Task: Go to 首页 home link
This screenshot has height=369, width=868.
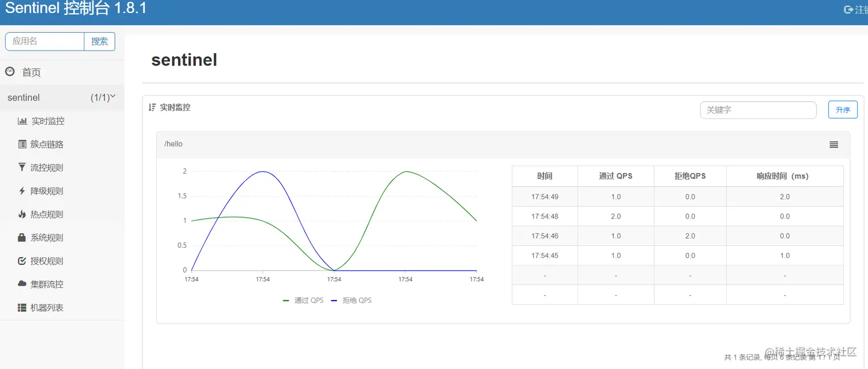Action: tap(31, 72)
